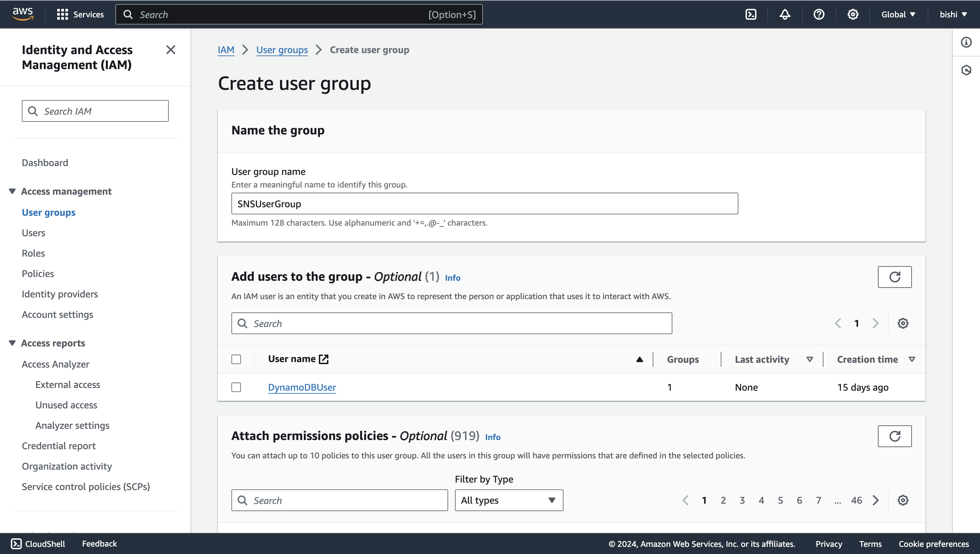
Task: Open the Global region dropdown
Action: 898,14
